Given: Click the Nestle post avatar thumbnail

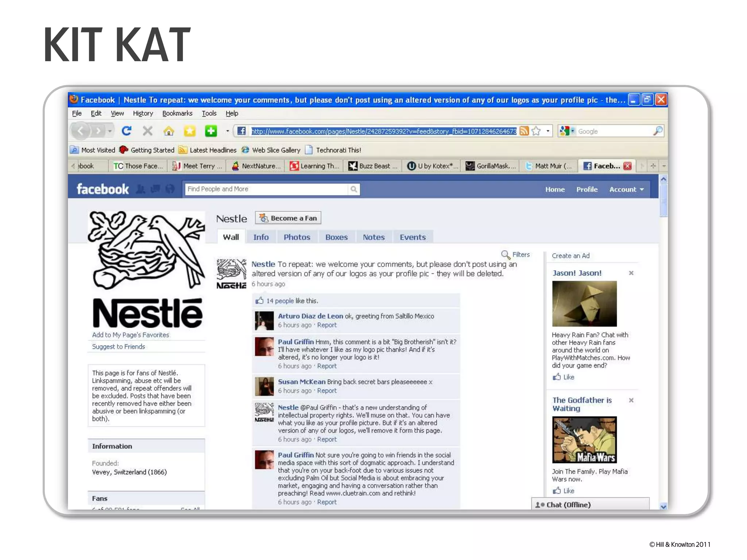Looking at the screenshot, I should click(231, 273).
